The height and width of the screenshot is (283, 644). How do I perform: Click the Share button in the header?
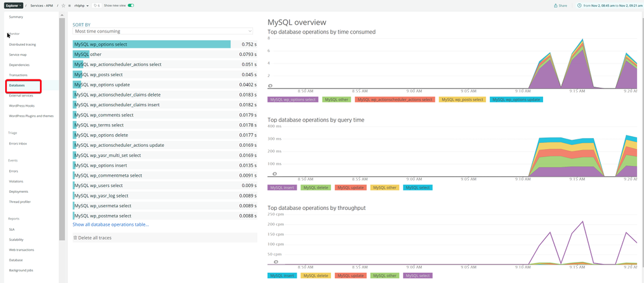[x=560, y=6]
